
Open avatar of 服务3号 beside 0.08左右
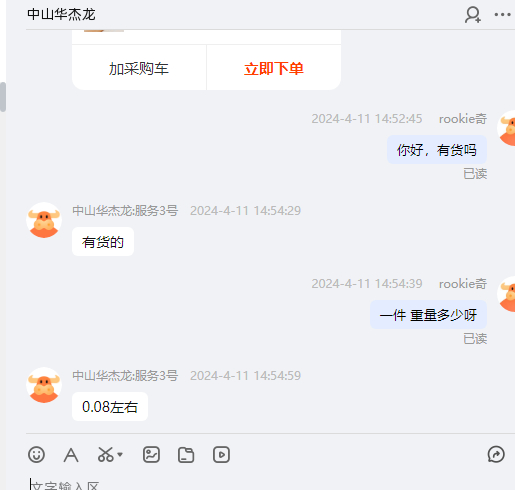[x=44, y=385]
